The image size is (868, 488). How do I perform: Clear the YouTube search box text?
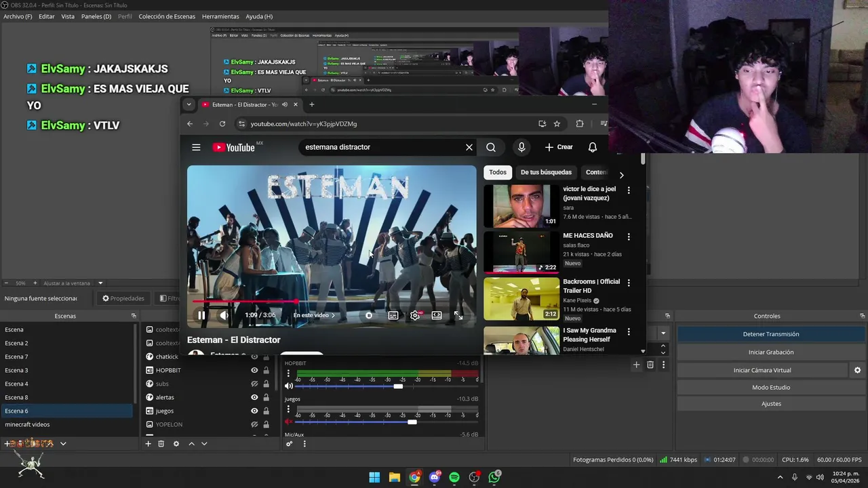click(x=469, y=147)
